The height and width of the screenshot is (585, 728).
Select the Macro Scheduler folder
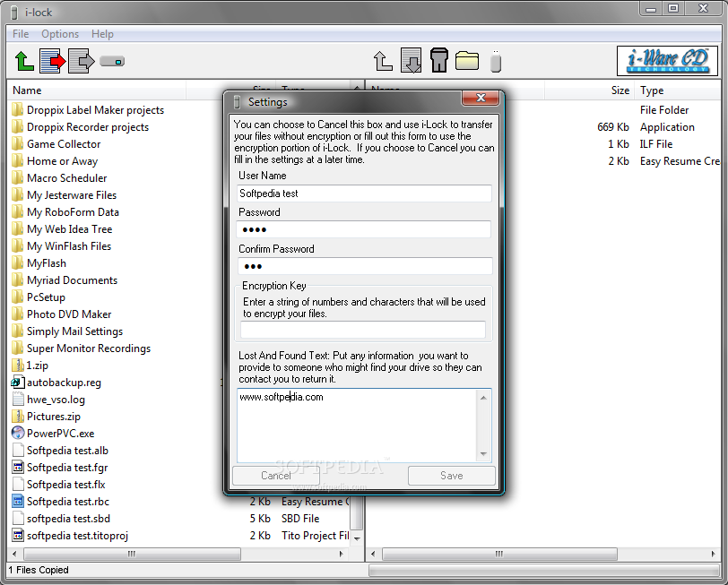(x=67, y=178)
